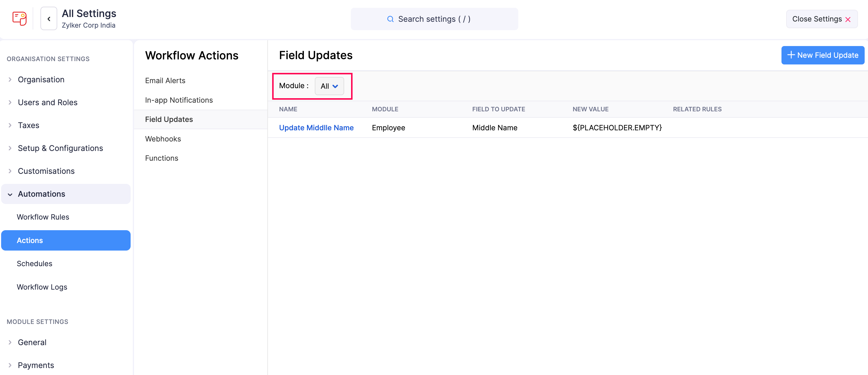868x375 pixels.
Task: Open the Module All dropdown
Action: click(x=329, y=86)
